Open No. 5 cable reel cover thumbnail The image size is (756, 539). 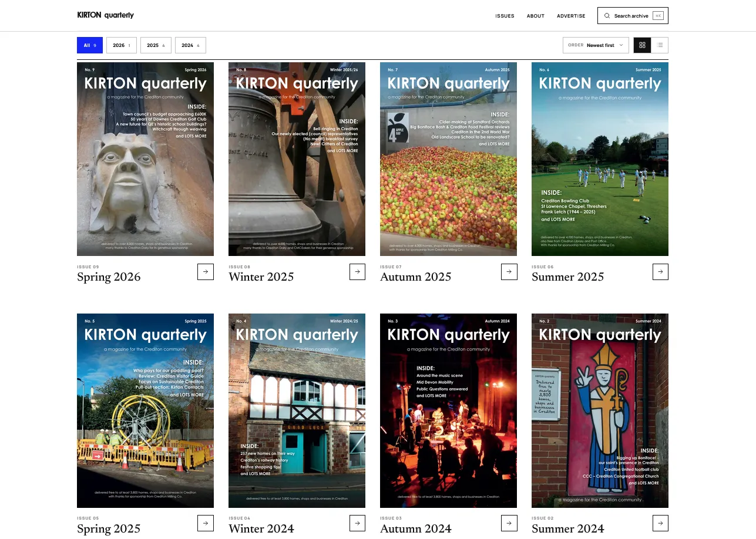pos(145,410)
